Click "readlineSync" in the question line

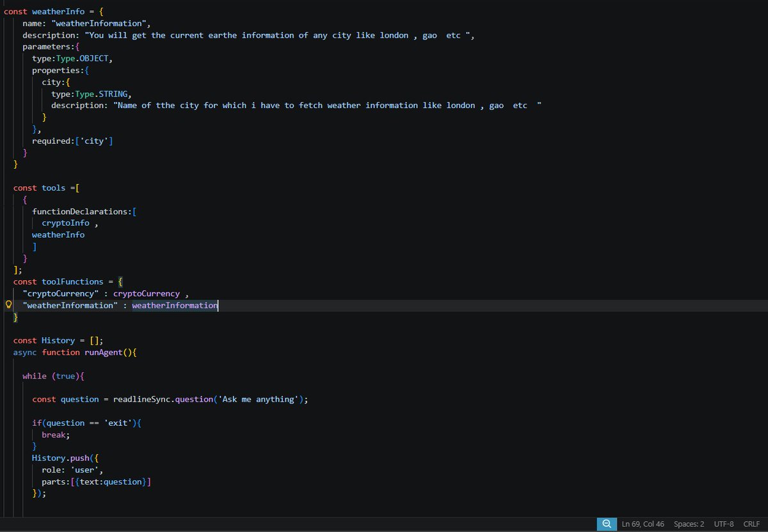143,400
